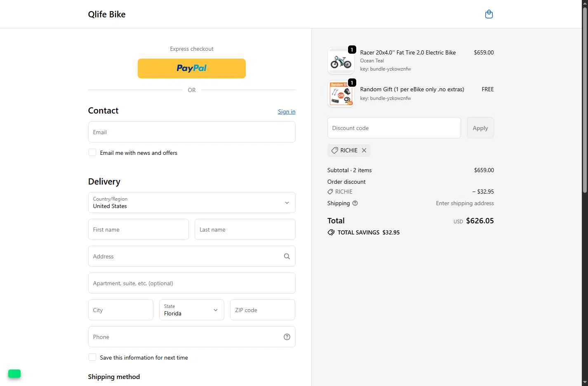
Task: Click the TOTAL SAVINGS tag icon
Action: point(331,232)
